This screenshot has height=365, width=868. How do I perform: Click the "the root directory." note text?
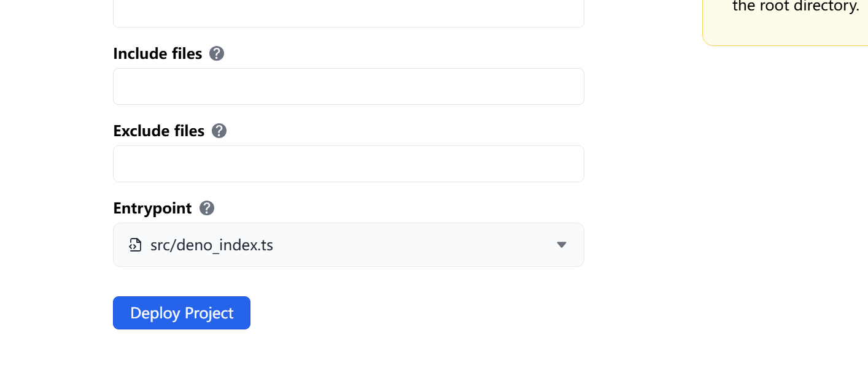coord(796,7)
